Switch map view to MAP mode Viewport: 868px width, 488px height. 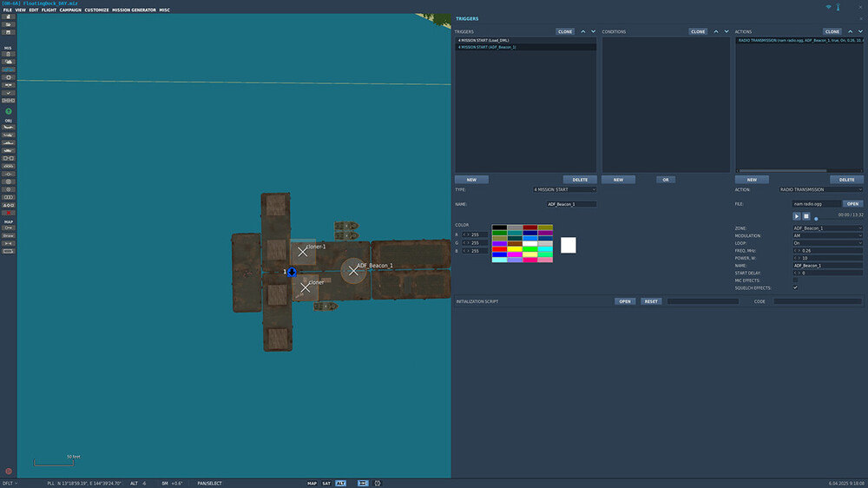point(312,484)
